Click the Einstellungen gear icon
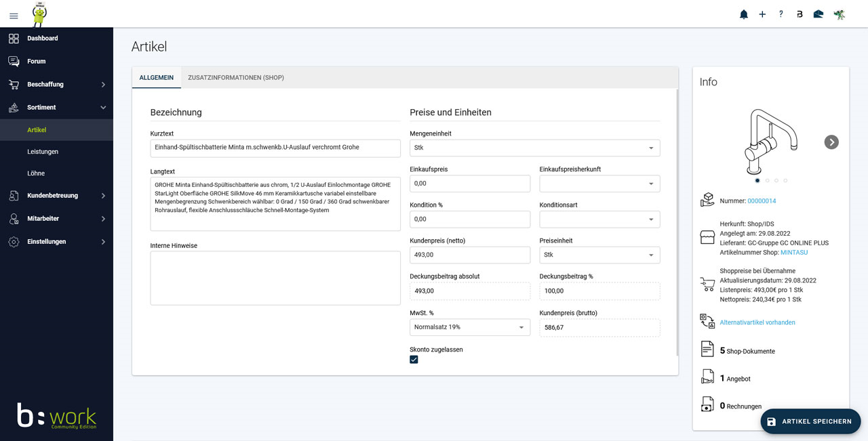 coord(14,242)
